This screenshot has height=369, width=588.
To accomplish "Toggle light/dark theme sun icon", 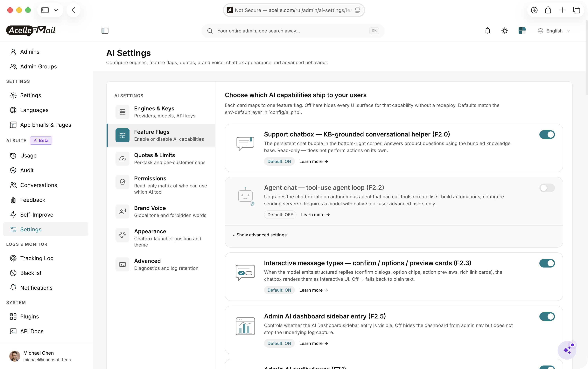I will click(505, 31).
